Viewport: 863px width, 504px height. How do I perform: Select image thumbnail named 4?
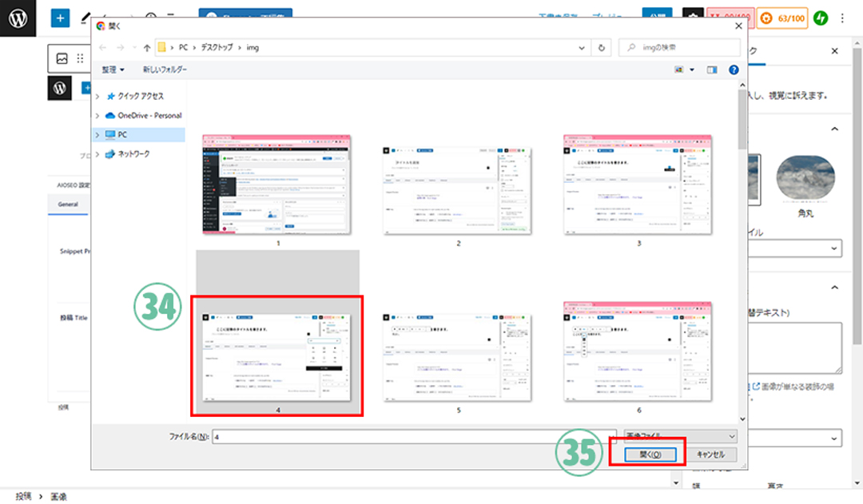pyautogui.click(x=277, y=355)
